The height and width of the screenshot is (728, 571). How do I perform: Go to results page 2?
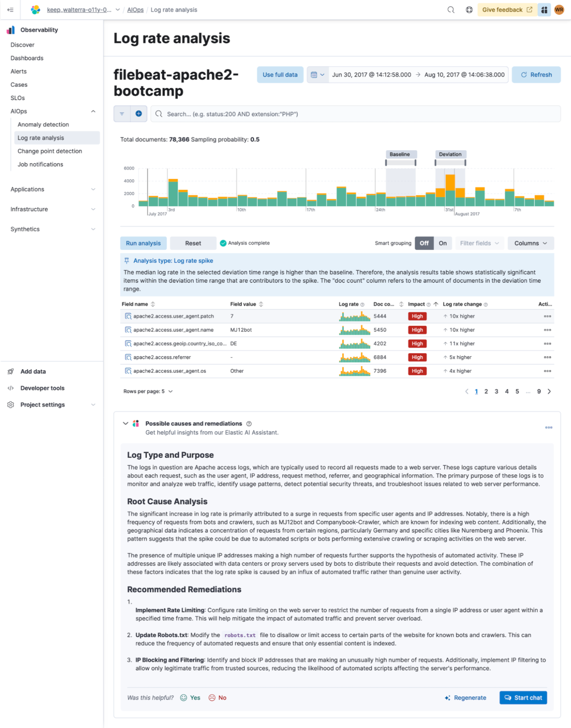coord(486,391)
